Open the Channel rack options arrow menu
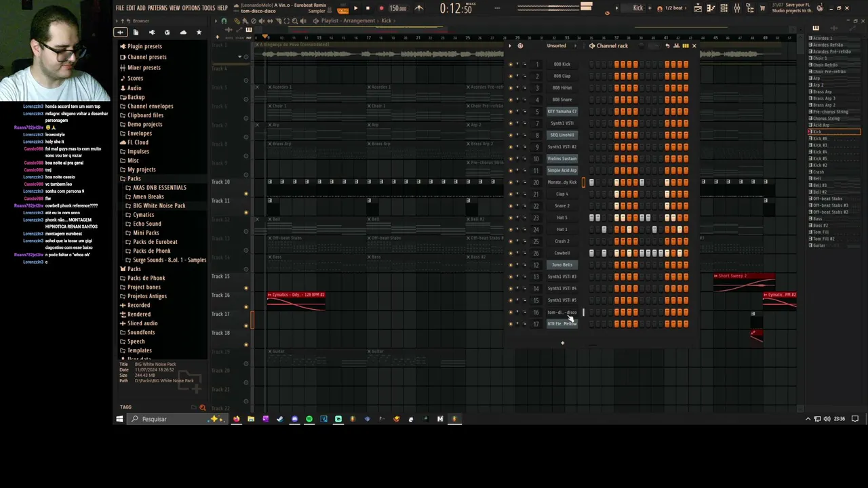The width and height of the screenshot is (868, 488). tap(511, 46)
